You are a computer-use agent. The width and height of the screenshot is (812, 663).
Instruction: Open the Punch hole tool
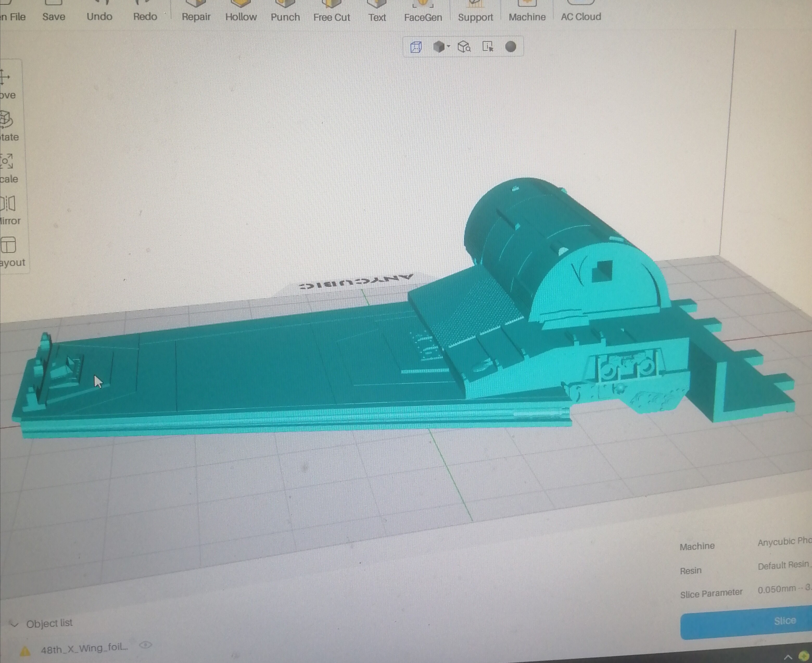tap(285, 11)
